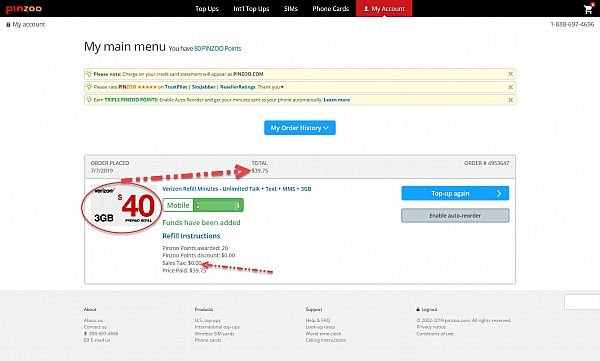The width and height of the screenshot is (600, 361).
Task: Open the ResellerRatings link
Action: point(238,87)
